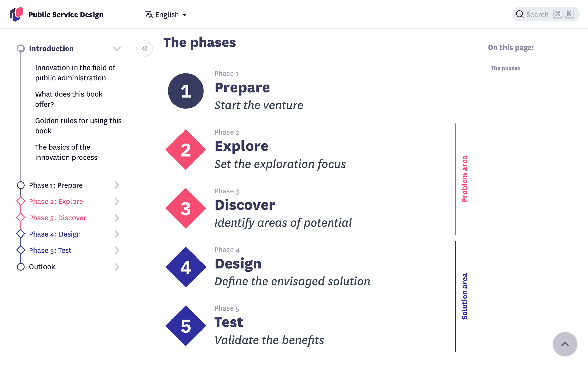Click the pink diamond number 3 badge

coord(186,208)
